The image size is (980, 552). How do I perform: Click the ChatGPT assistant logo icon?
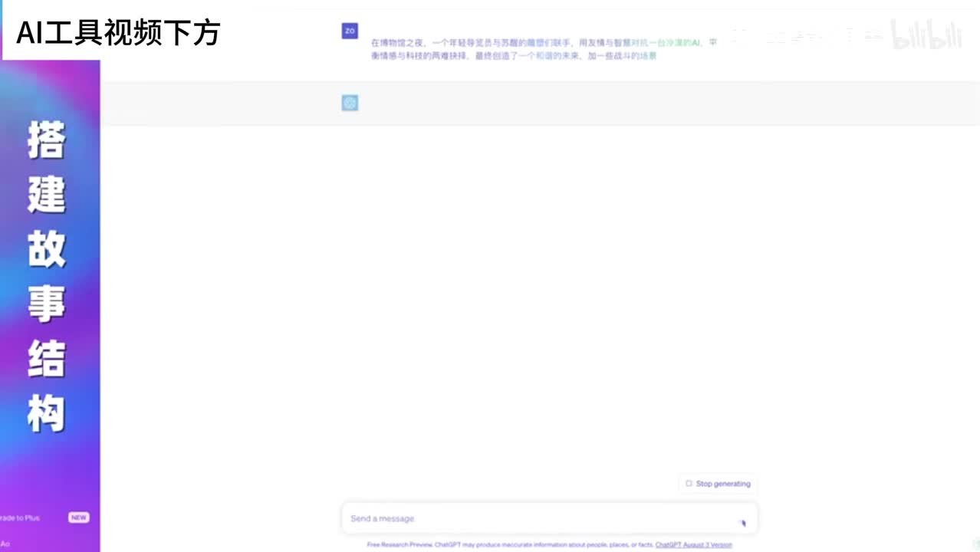point(350,103)
